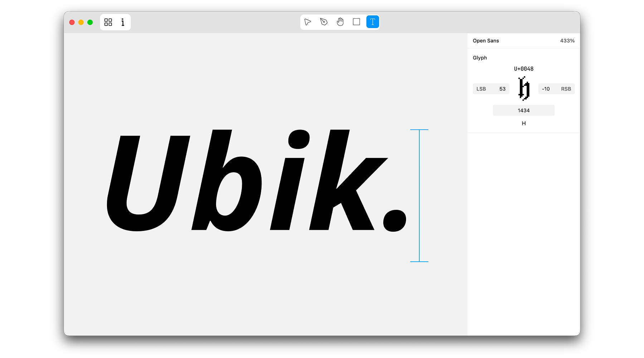Click the U+0048 unicode value
644x358 pixels.
pos(523,69)
